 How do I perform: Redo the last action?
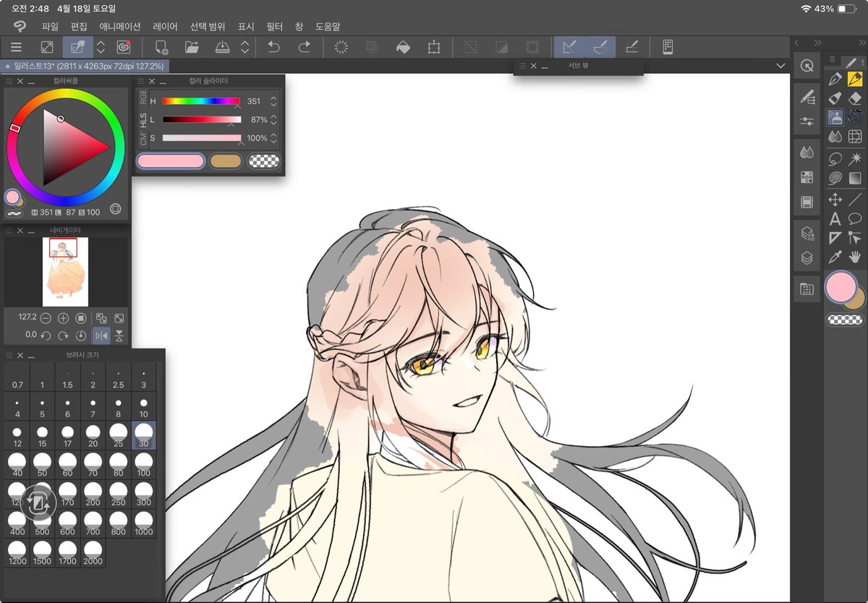click(305, 47)
